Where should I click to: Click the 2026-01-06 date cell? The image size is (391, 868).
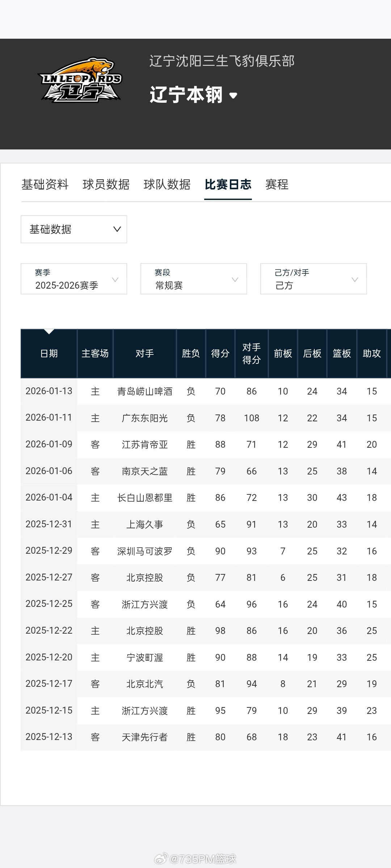pyautogui.click(x=49, y=471)
